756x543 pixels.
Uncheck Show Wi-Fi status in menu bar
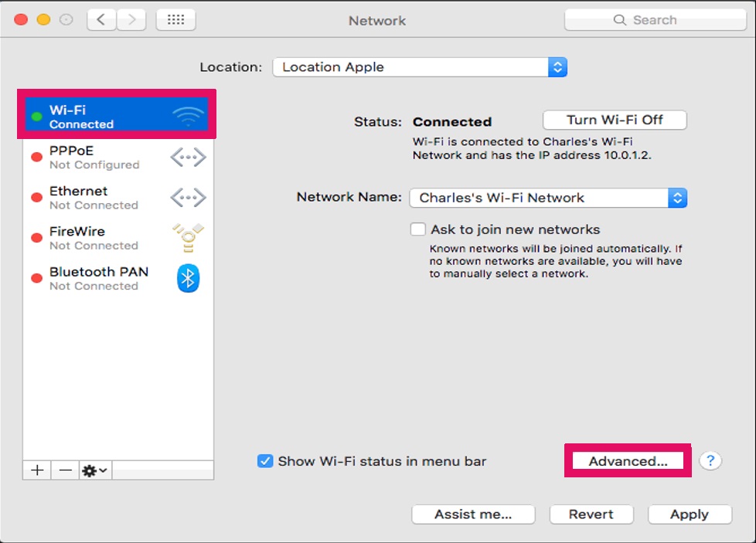(x=265, y=461)
